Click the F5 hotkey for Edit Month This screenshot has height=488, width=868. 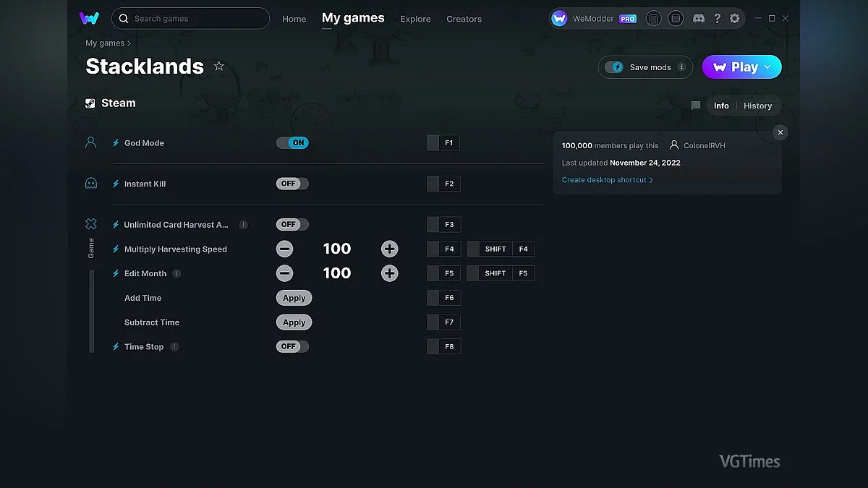click(x=443, y=274)
